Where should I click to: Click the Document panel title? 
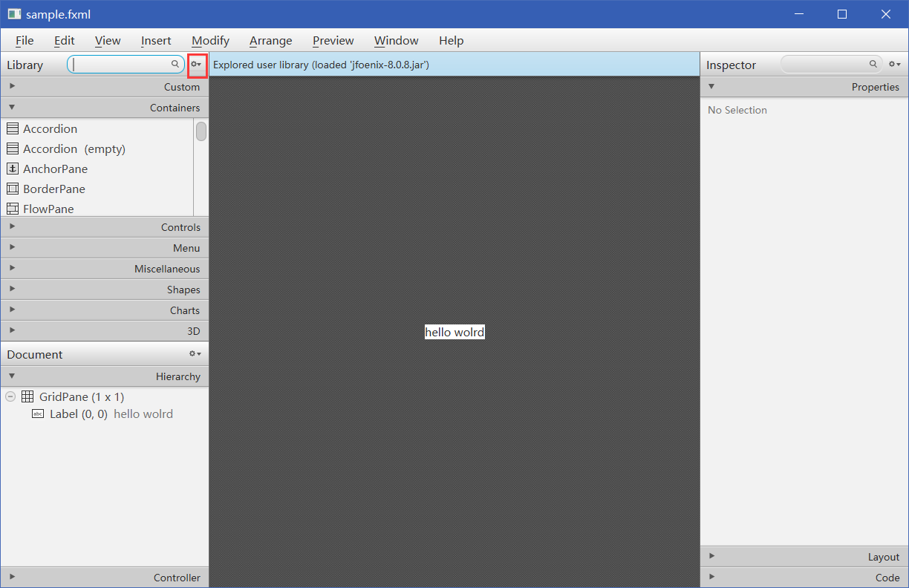point(35,354)
